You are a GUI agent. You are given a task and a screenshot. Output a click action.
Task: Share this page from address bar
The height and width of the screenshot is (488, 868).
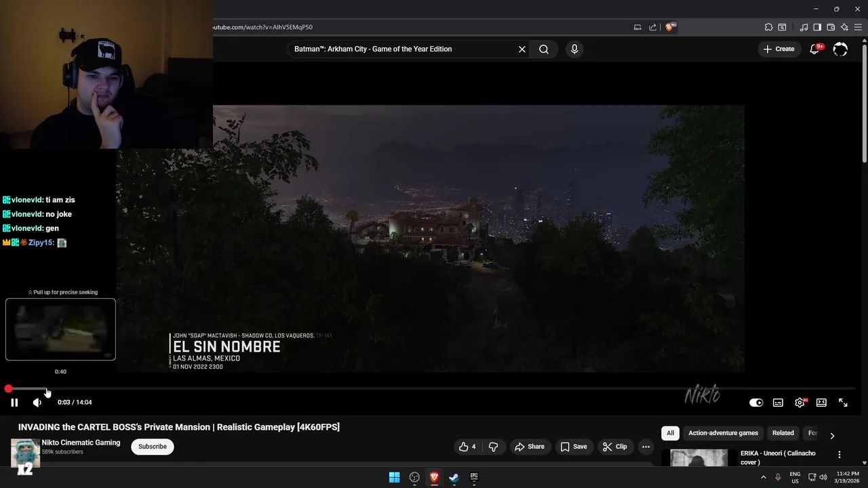point(652,27)
